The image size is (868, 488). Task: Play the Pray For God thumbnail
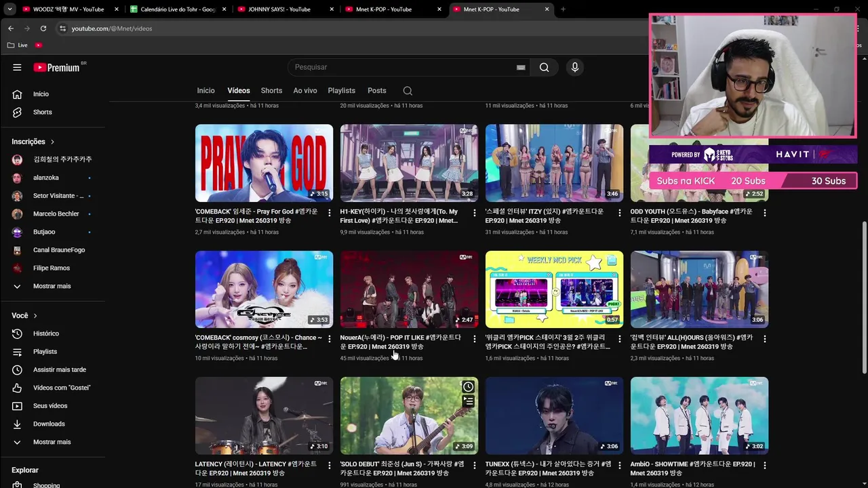264,163
